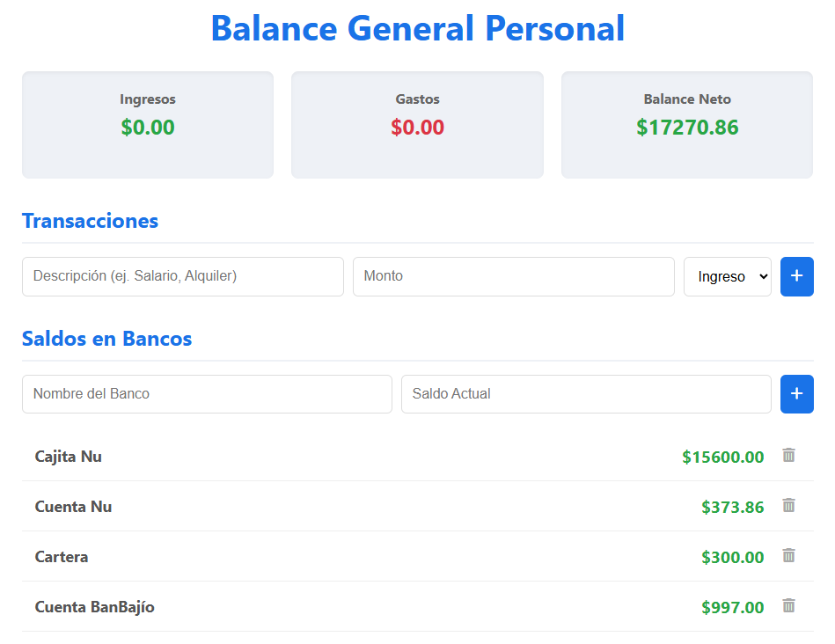Focus the Saldo Actual input field
835x644 pixels.
[585, 394]
